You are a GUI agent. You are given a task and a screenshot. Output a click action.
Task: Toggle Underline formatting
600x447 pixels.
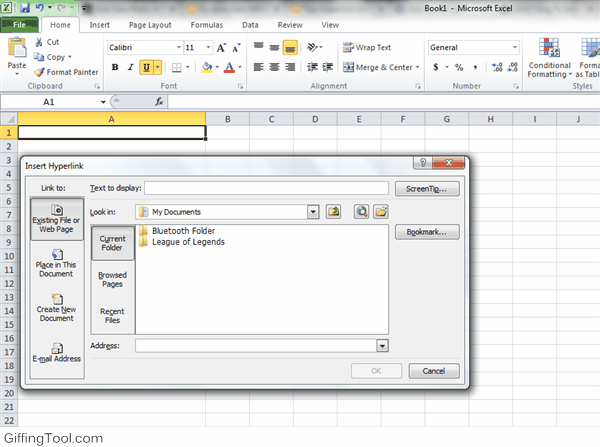point(146,67)
